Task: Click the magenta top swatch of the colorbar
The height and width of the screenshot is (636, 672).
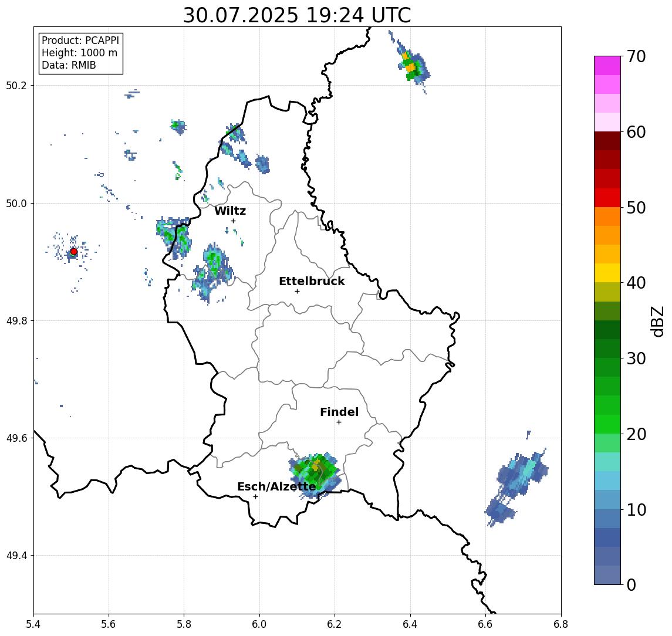Action: coord(607,66)
